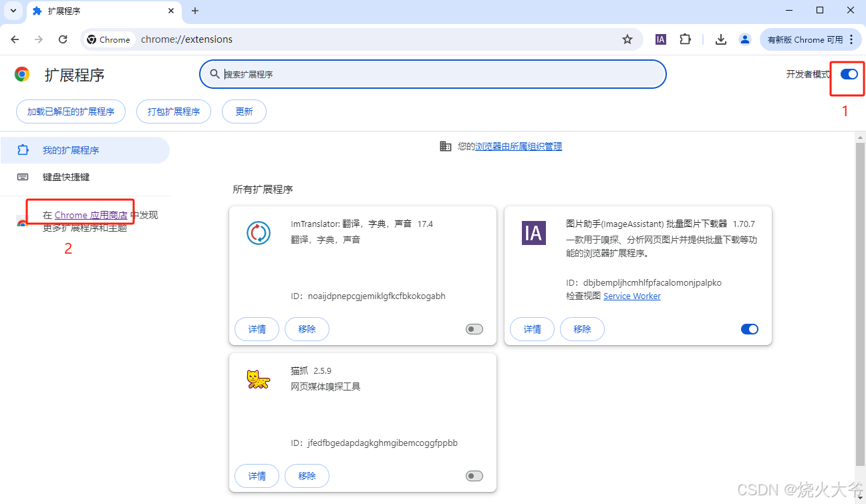Viewport: 866px width, 504px height.
Task: Click 网页媒体嗅探工具 description text
Action: click(325, 387)
